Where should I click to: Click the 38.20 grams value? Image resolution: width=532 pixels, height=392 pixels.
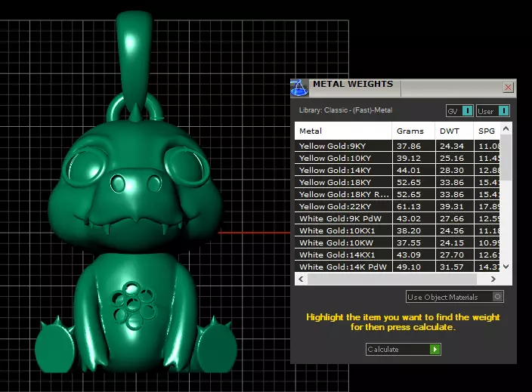[x=409, y=230]
